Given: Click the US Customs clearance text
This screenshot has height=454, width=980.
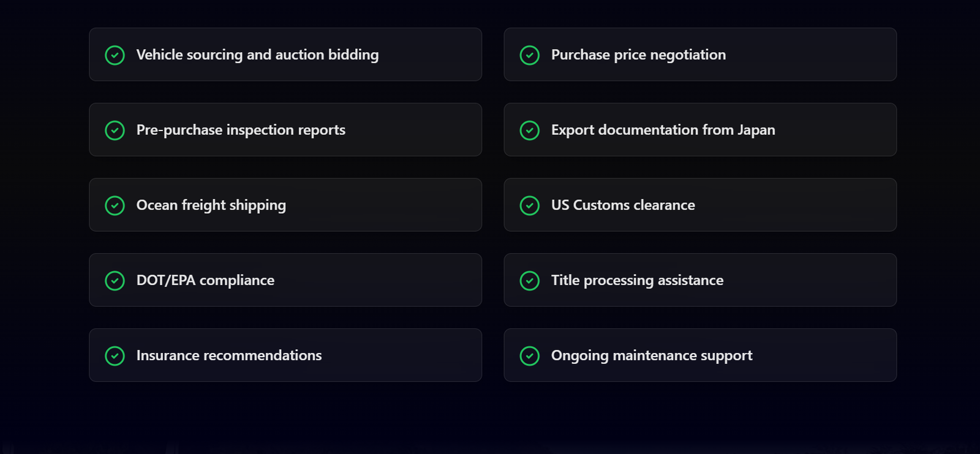Looking at the screenshot, I should (x=623, y=205).
